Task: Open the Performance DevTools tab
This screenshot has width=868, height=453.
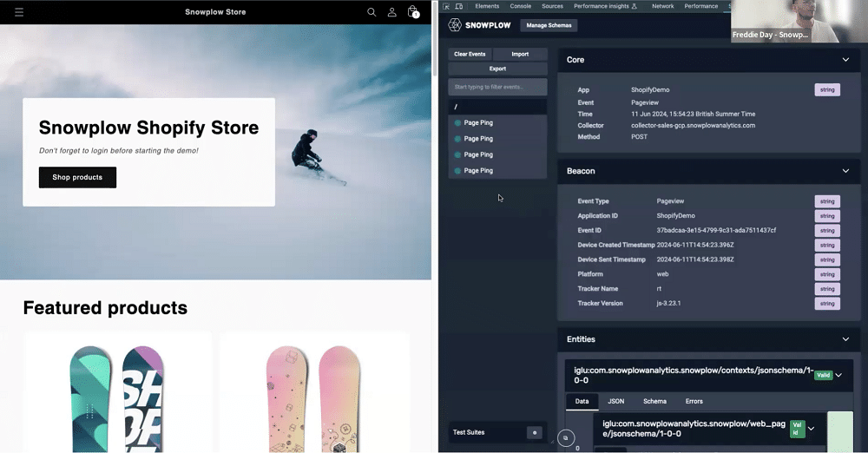Action: coord(700,6)
